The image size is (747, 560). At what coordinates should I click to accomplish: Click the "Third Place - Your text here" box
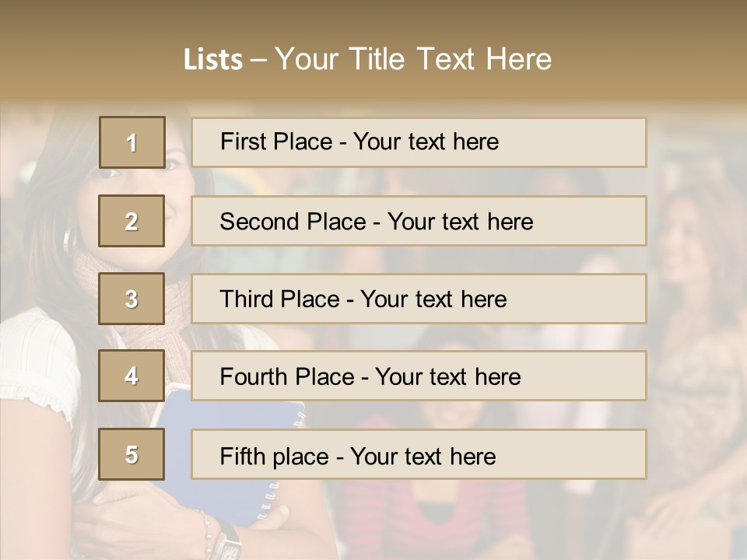click(x=419, y=299)
